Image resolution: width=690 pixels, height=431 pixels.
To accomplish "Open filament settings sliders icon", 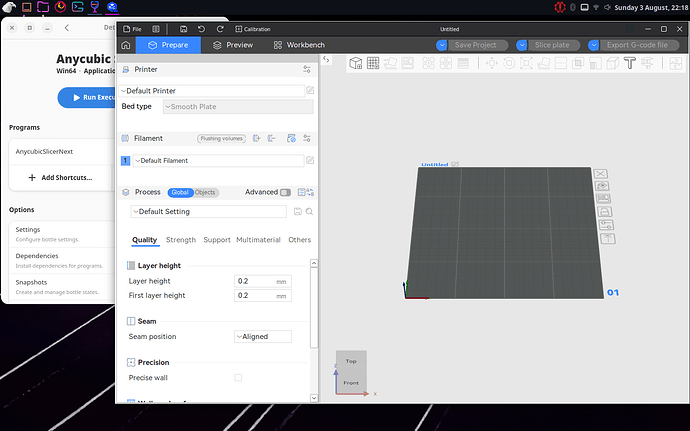I will 307,138.
